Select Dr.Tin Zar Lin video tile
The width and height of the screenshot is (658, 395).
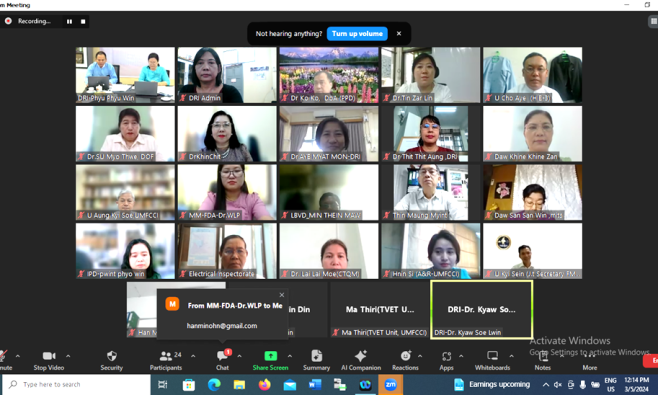pyautogui.click(x=431, y=75)
